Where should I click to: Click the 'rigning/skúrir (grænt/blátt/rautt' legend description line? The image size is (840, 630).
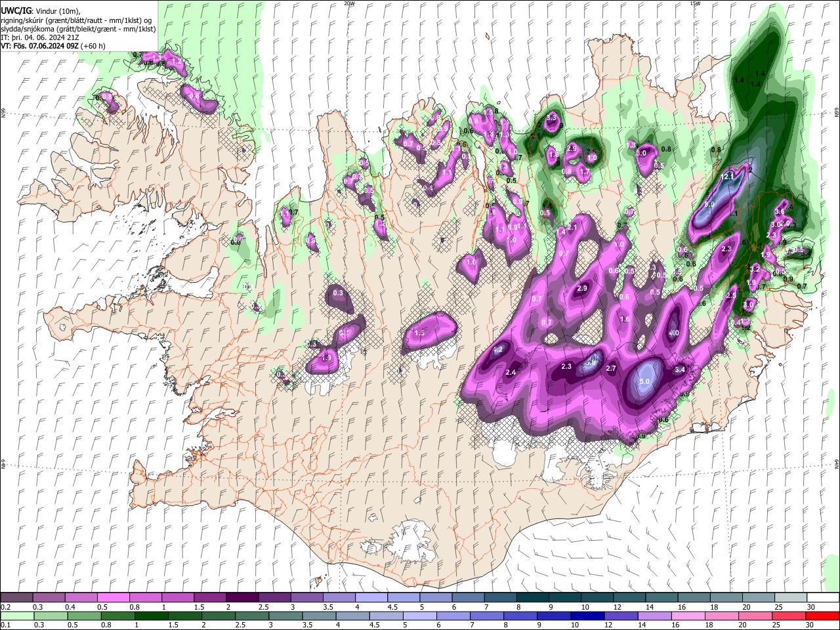pos(76,20)
